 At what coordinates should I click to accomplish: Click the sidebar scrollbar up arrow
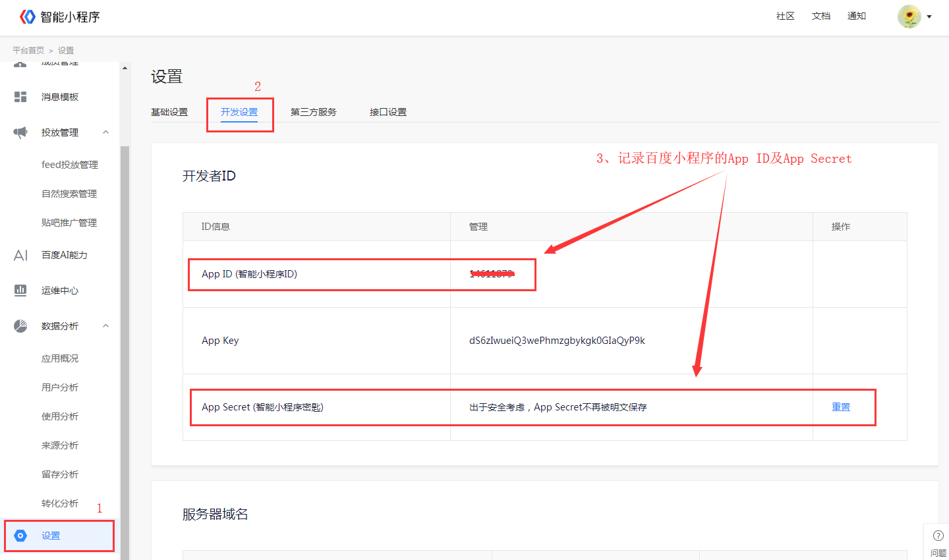tap(125, 69)
